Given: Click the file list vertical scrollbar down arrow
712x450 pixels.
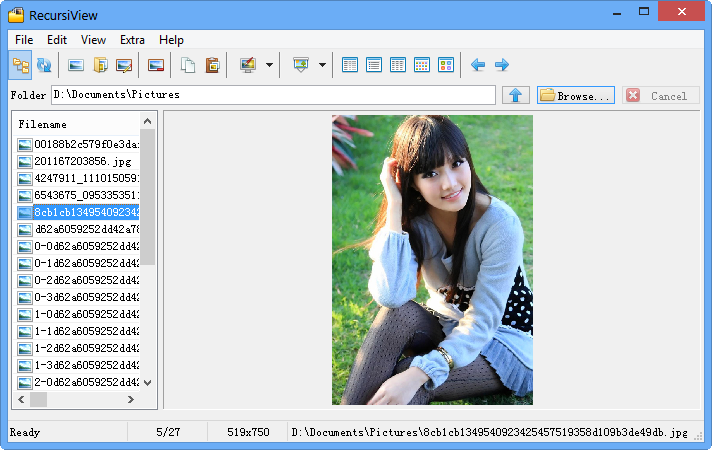Looking at the screenshot, I should (148, 382).
